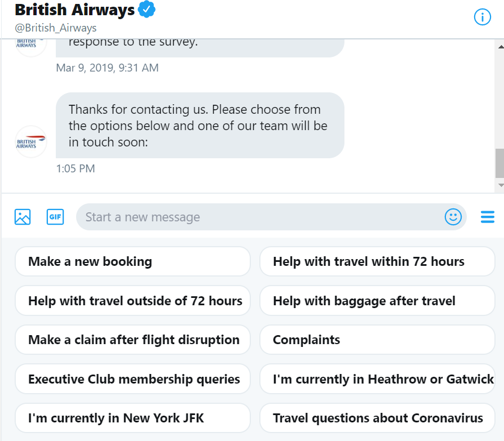Choose the Complaints option
The image size is (504, 441).
pyautogui.click(x=377, y=340)
